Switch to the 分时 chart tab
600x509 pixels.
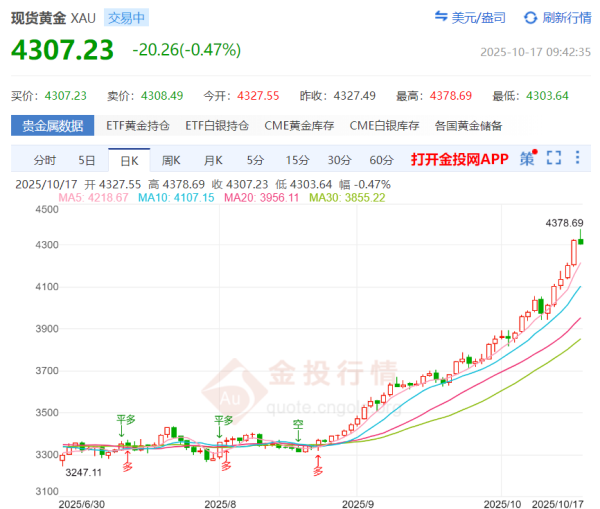pos(44,160)
